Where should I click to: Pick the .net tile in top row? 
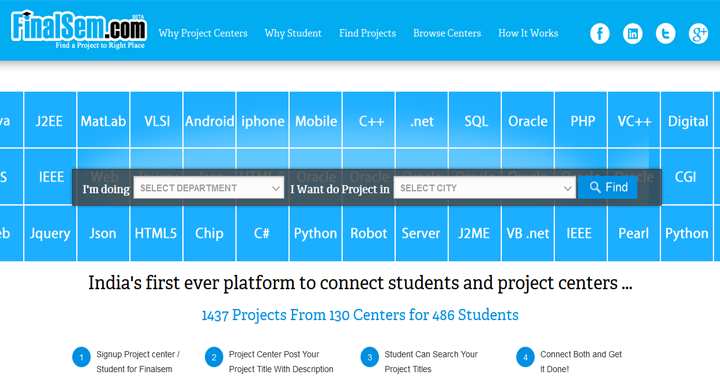click(422, 120)
